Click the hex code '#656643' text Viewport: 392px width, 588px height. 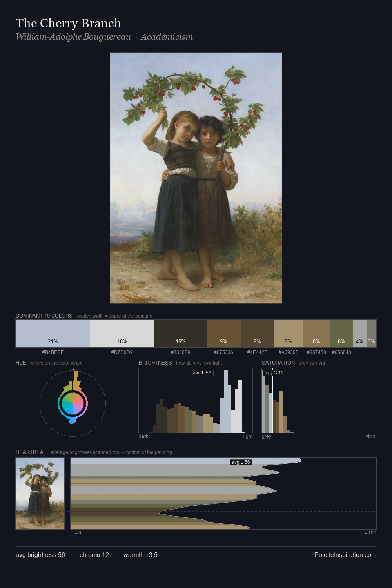point(341,352)
